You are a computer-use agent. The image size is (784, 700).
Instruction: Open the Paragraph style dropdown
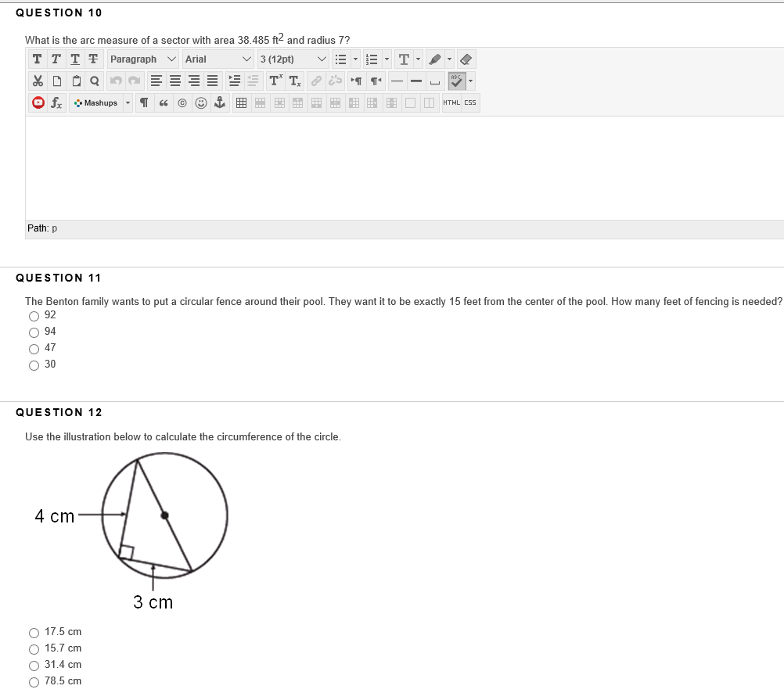142,58
